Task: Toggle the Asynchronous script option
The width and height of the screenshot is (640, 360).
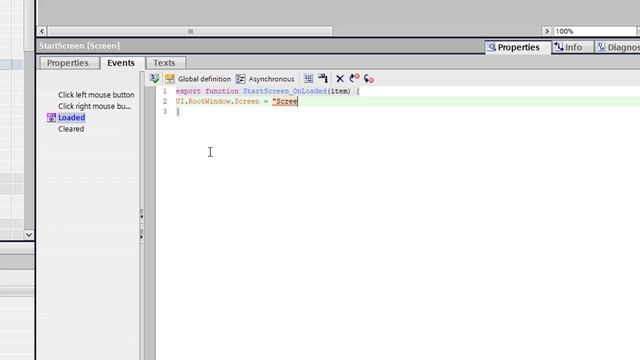Action: pyautogui.click(x=271, y=79)
